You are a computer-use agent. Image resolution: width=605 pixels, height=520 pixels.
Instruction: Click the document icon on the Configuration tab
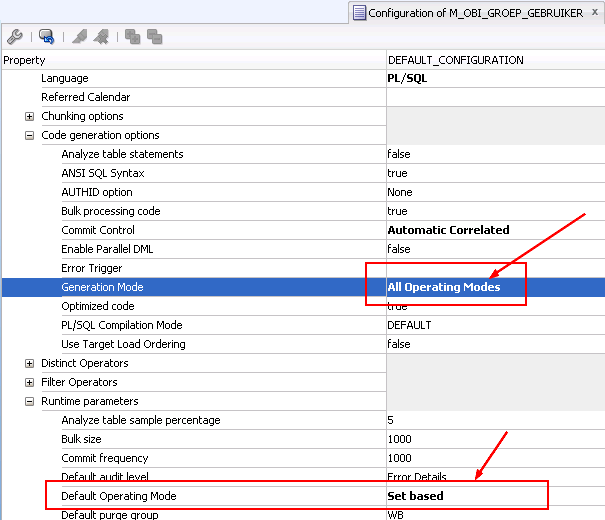click(359, 13)
